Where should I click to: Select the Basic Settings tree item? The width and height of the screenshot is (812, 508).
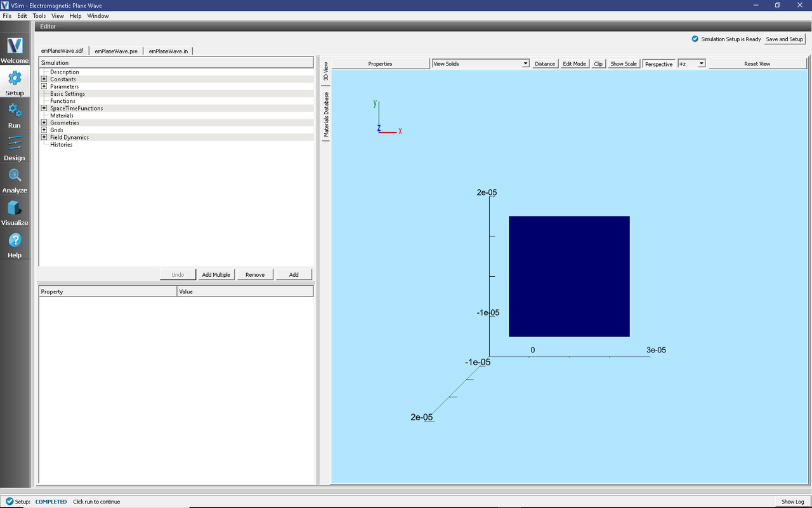click(x=67, y=94)
